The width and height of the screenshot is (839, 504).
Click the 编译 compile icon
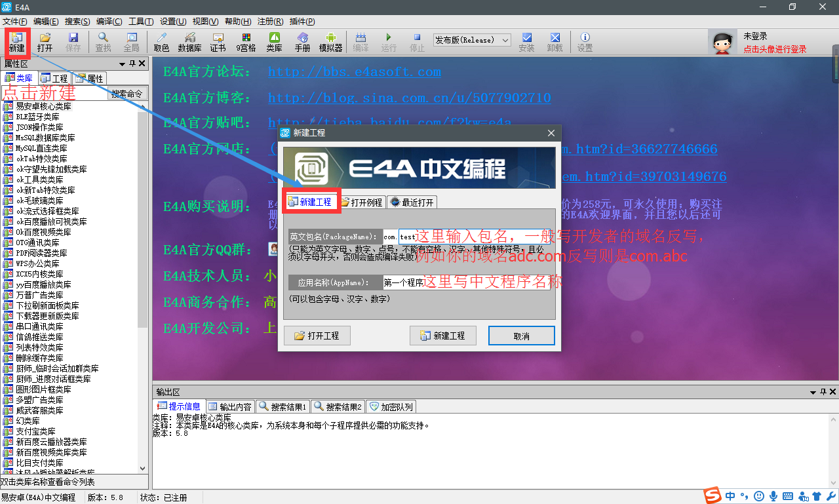tap(361, 42)
